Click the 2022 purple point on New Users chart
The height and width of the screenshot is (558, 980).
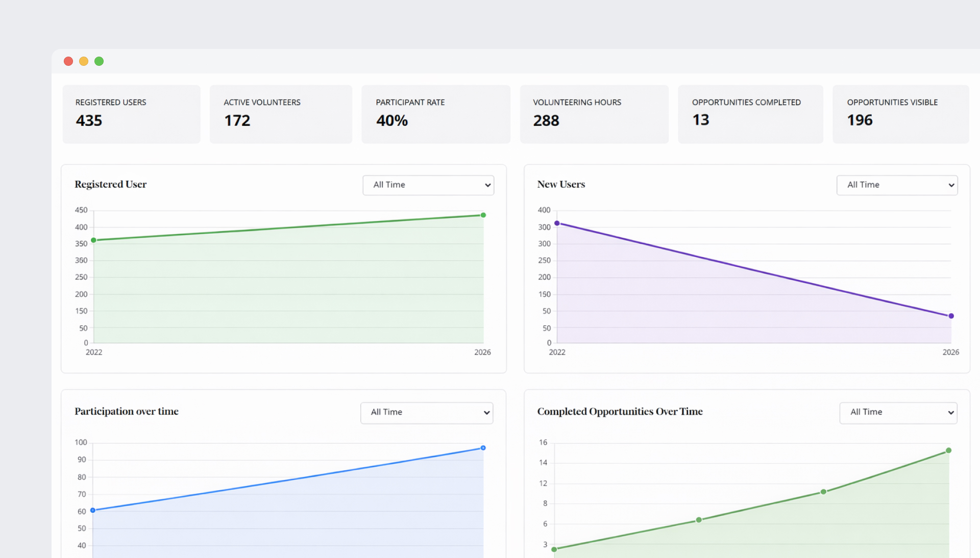click(557, 223)
